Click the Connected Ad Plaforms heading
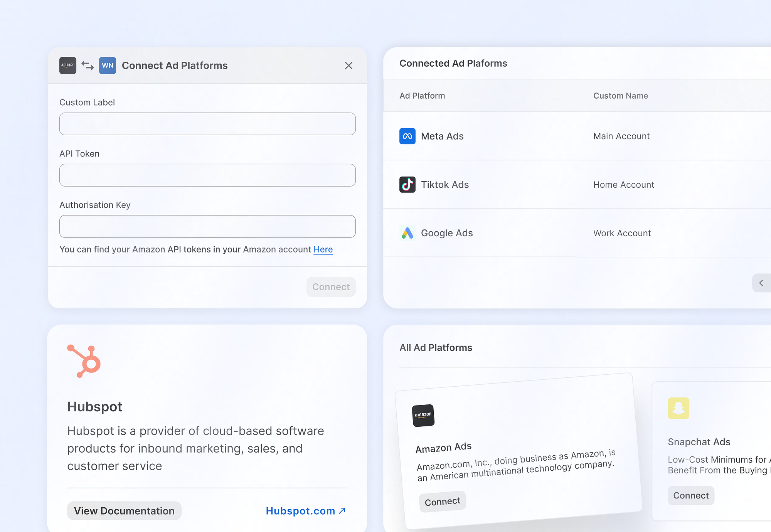The image size is (771, 532). coord(453,63)
